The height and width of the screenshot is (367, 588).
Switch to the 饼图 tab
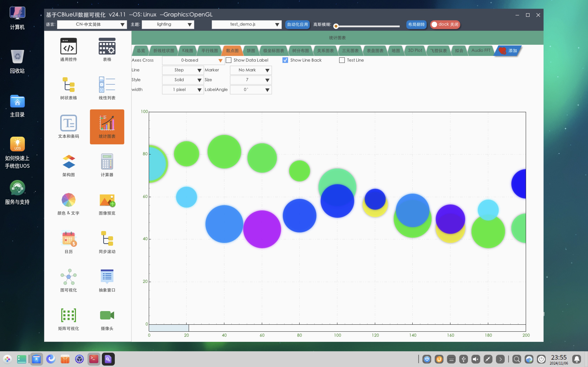(x=251, y=51)
